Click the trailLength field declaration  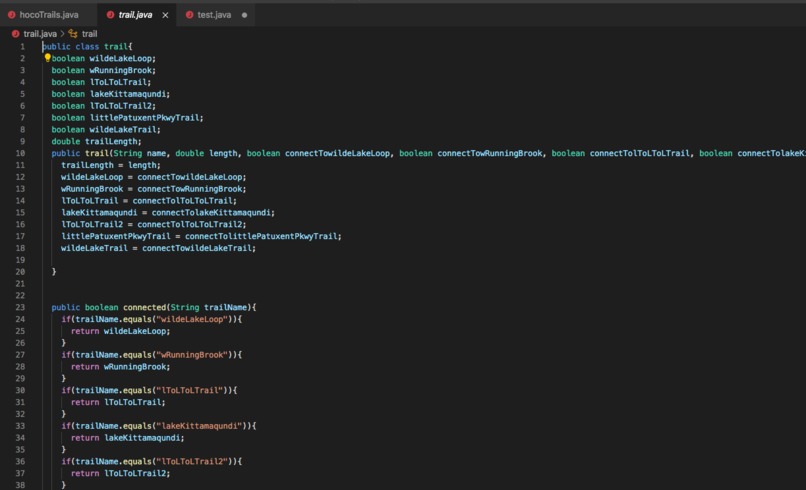click(96, 141)
